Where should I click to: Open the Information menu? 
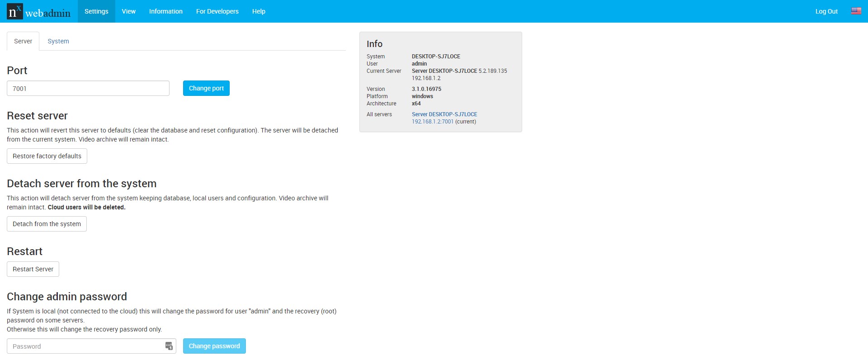166,11
